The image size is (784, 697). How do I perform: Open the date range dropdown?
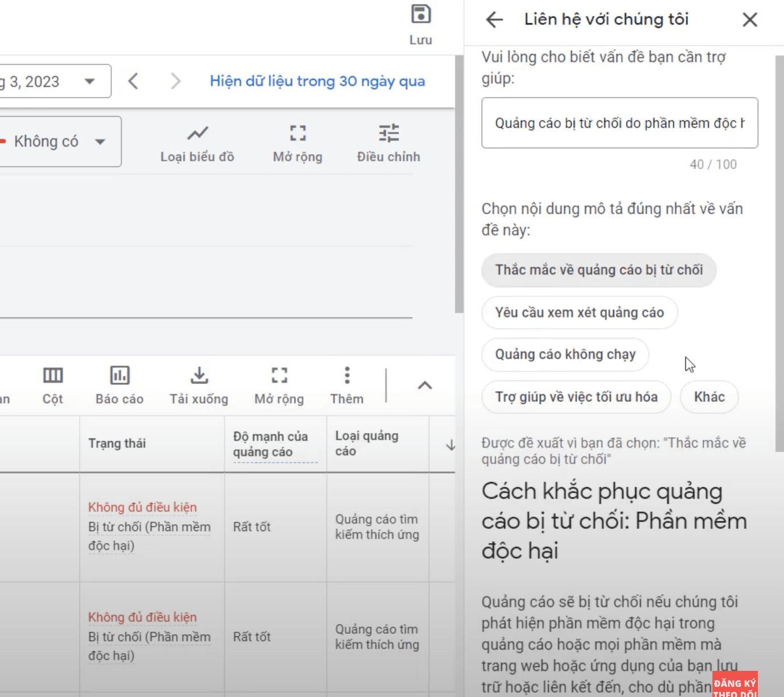[89, 81]
